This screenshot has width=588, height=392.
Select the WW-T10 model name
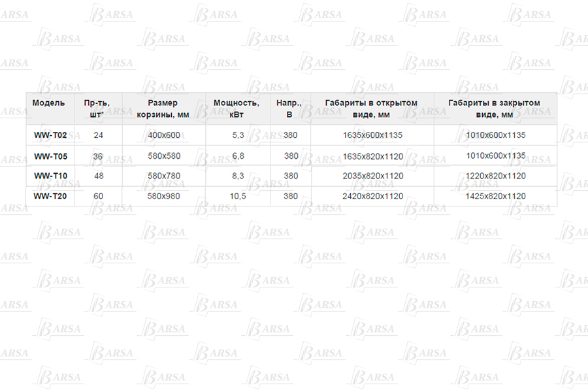[x=50, y=176]
